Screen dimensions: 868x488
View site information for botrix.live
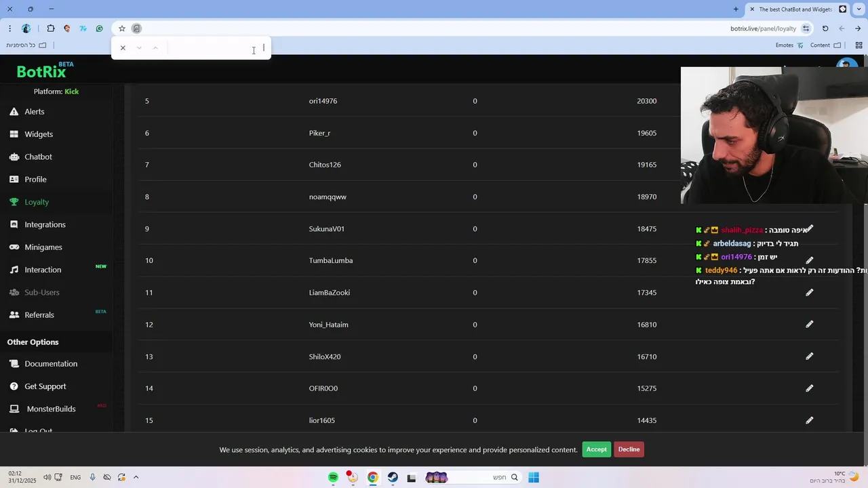click(806, 28)
